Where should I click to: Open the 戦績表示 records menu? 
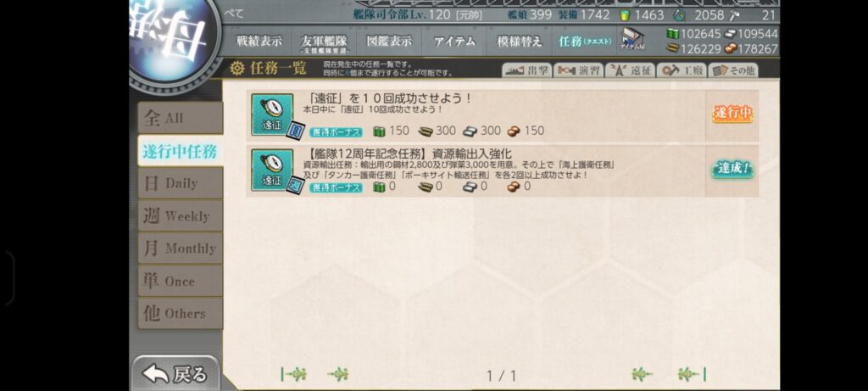coord(259,41)
